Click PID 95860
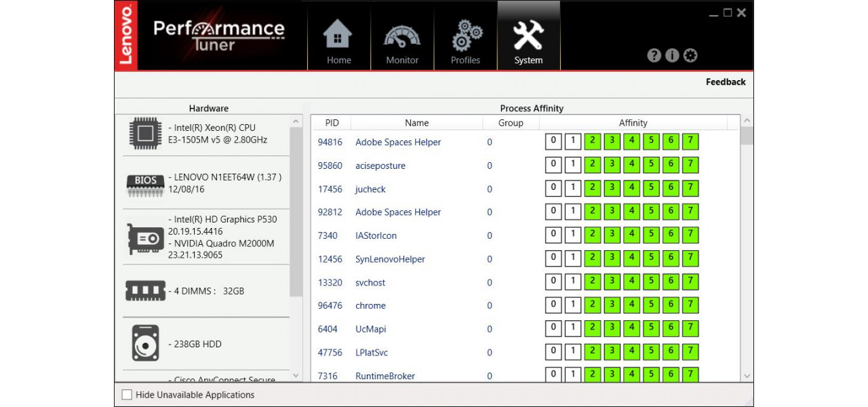Image resolution: width=868 pixels, height=407 pixels. point(330,166)
